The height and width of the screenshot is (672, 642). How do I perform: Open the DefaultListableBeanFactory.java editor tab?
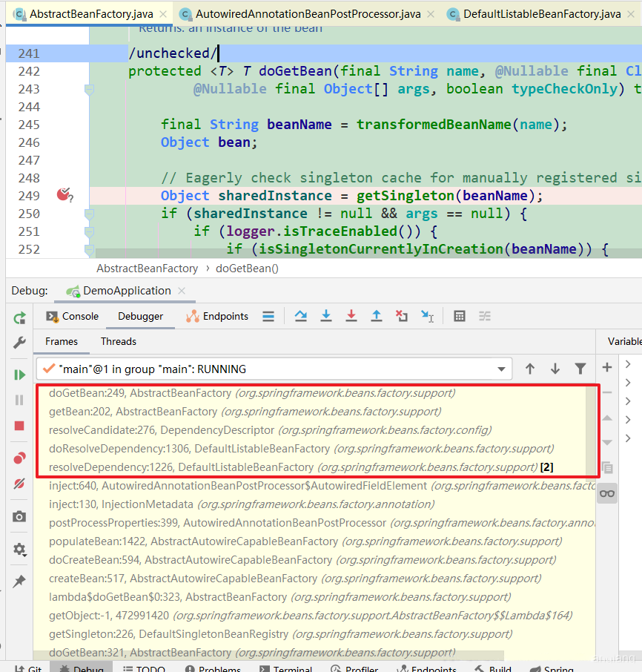pos(542,14)
